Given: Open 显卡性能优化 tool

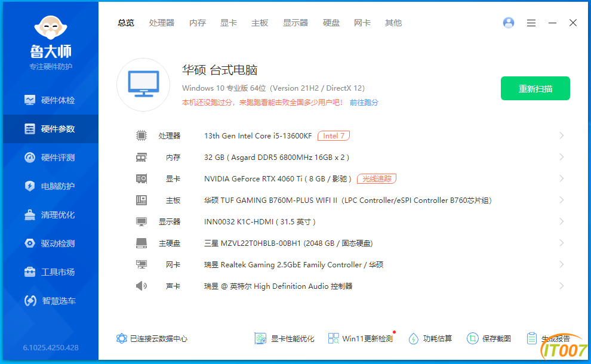Looking at the screenshot, I should click(284, 339).
